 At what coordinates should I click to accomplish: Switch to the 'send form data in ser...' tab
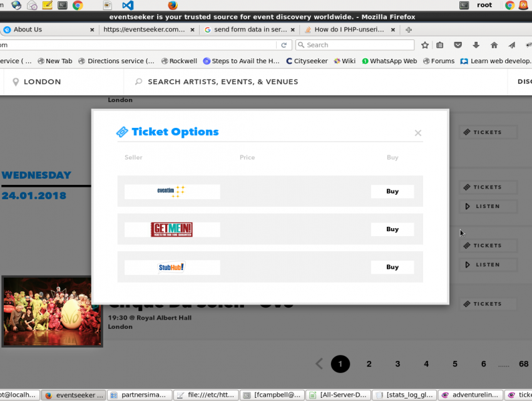249,29
